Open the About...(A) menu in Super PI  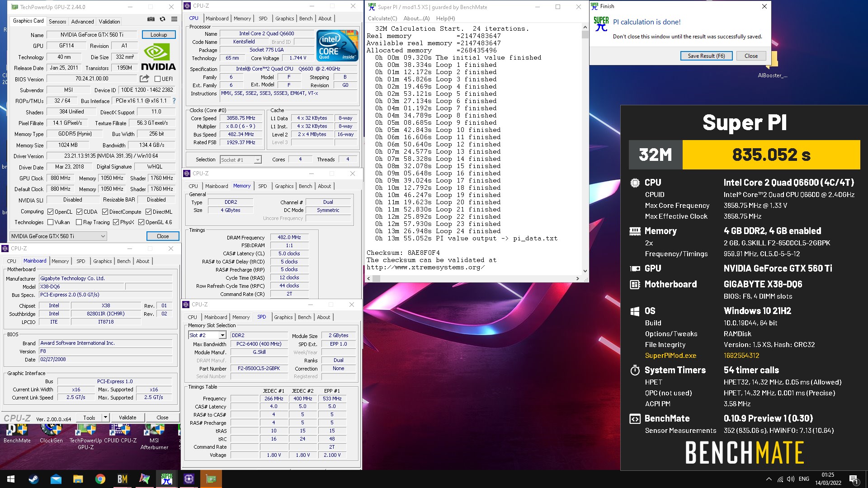point(416,19)
